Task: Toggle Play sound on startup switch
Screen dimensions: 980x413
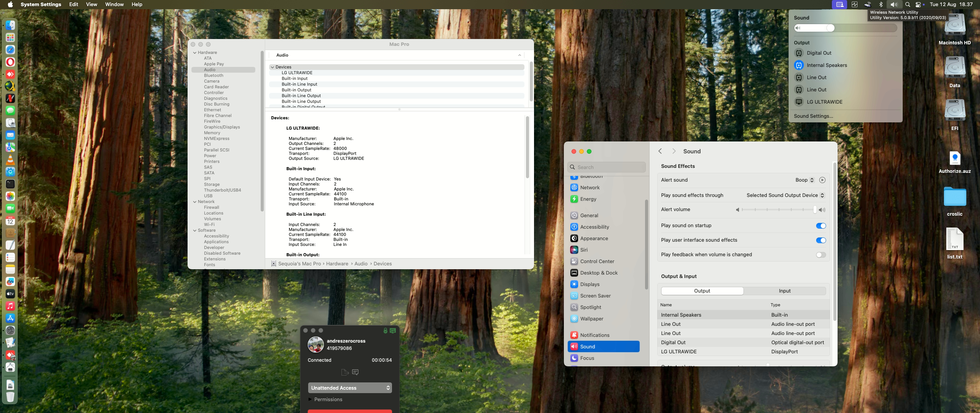Action: point(821,226)
